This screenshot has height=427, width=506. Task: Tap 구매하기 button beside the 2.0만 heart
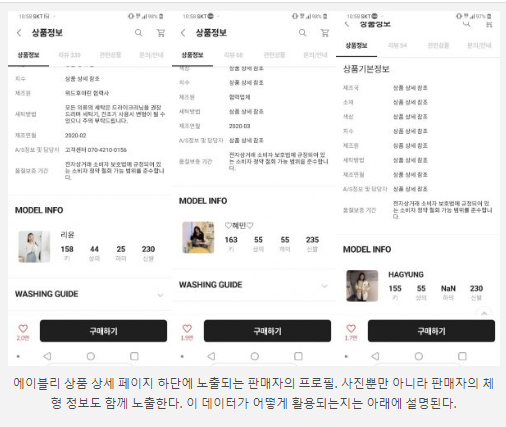[103, 331]
